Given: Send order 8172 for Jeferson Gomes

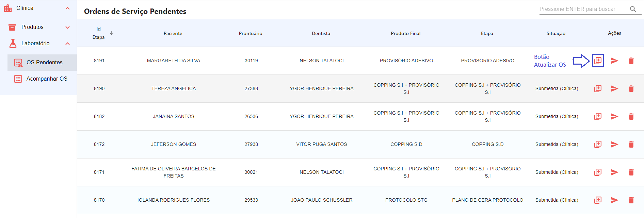Looking at the screenshot, I should coord(614,144).
